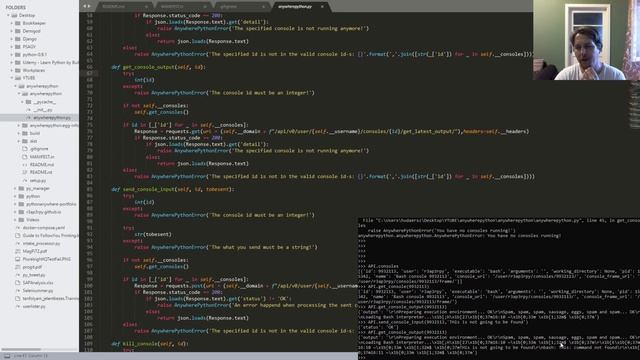Select the highlighted anywherepython.py file in sidebar

pyautogui.click(x=52, y=118)
